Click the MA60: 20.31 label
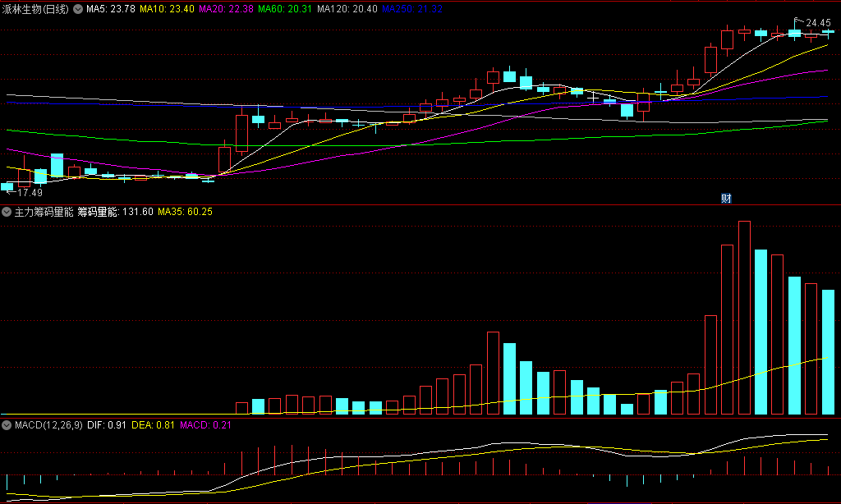 coord(285,9)
